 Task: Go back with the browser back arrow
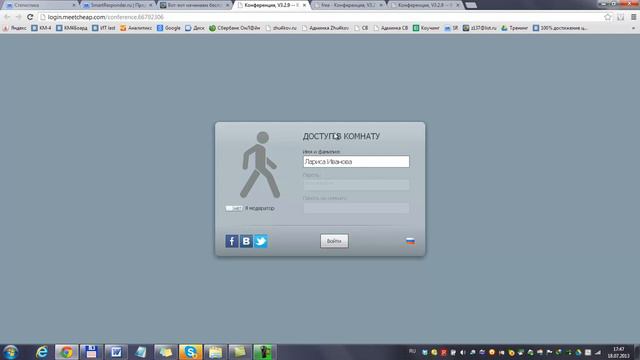tap(7, 17)
